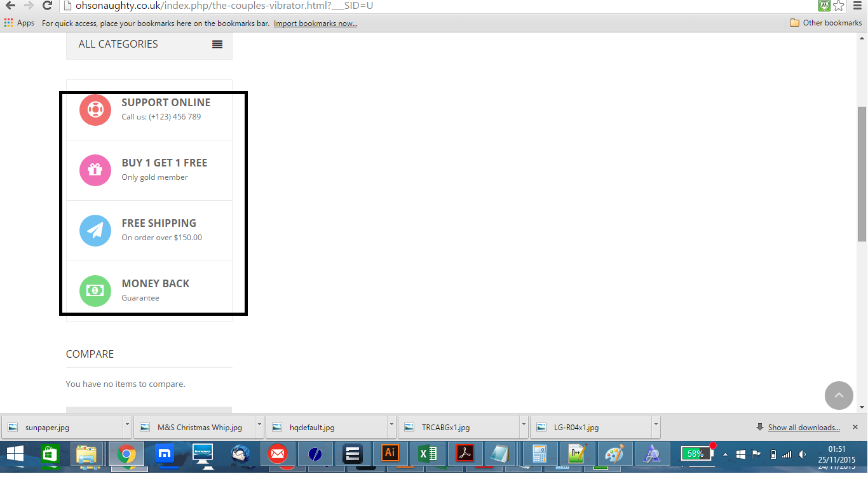Click the Support Online lifebuoy icon
The width and height of the screenshot is (868, 488).
pyautogui.click(x=95, y=110)
